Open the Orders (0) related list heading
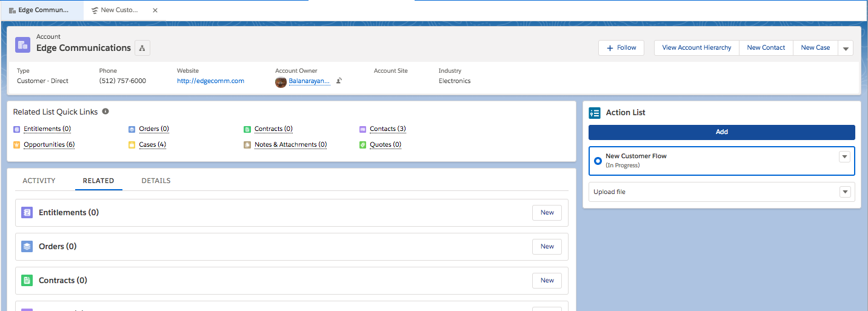 click(x=58, y=247)
